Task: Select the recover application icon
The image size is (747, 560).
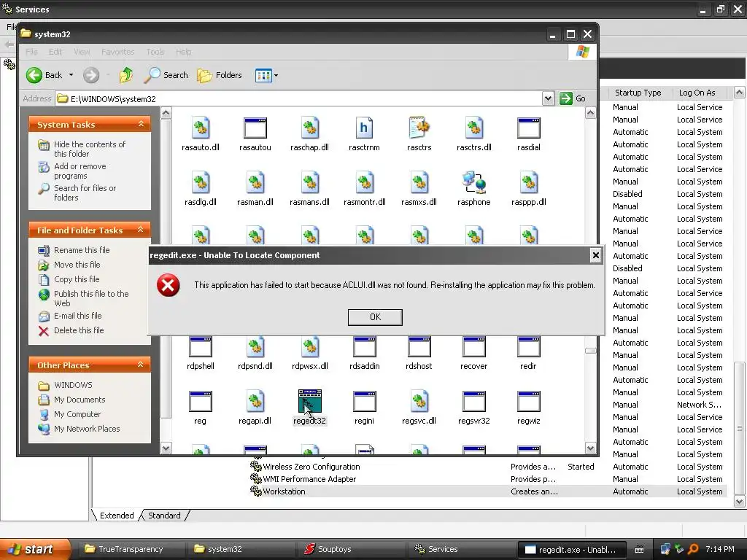Action: pyautogui.click(x=473, y=346)
